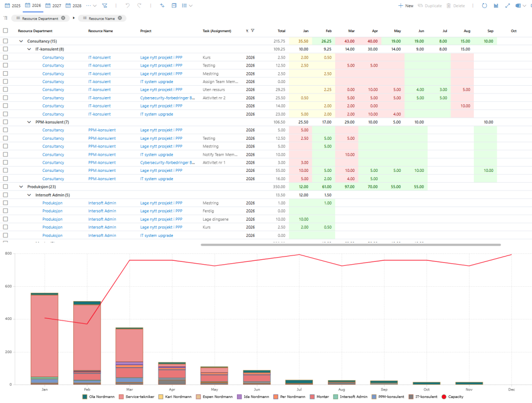
Task: Create a new entry with New button
Action: tap(406, 6)
